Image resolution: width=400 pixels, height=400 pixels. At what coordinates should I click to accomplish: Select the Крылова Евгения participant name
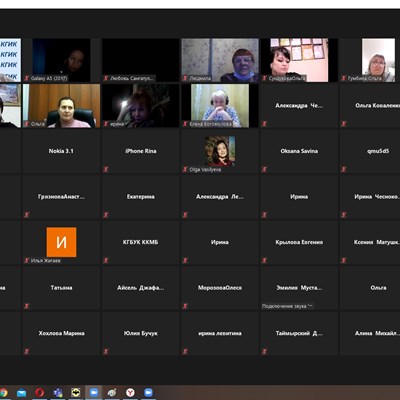click(299, 242)
